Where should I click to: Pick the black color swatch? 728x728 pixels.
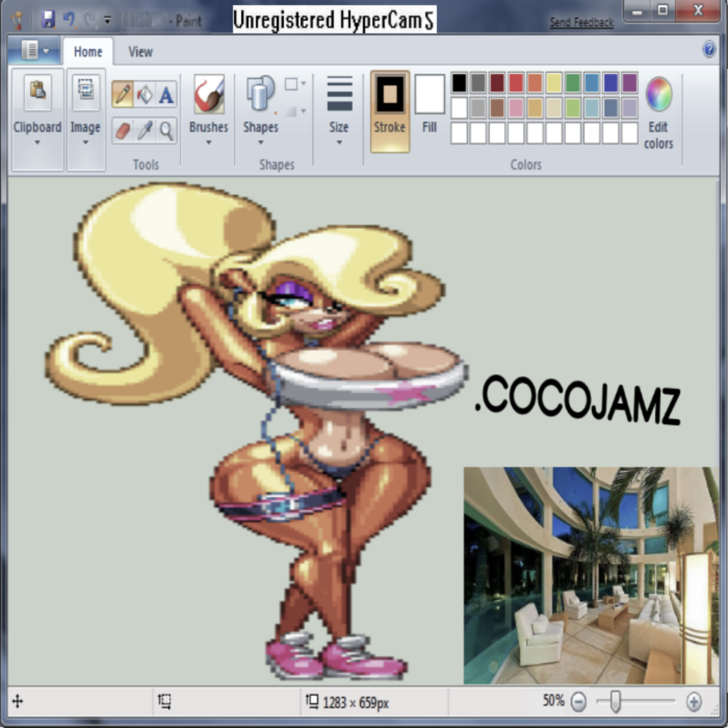pyautogui.click(x=459, y=82)
